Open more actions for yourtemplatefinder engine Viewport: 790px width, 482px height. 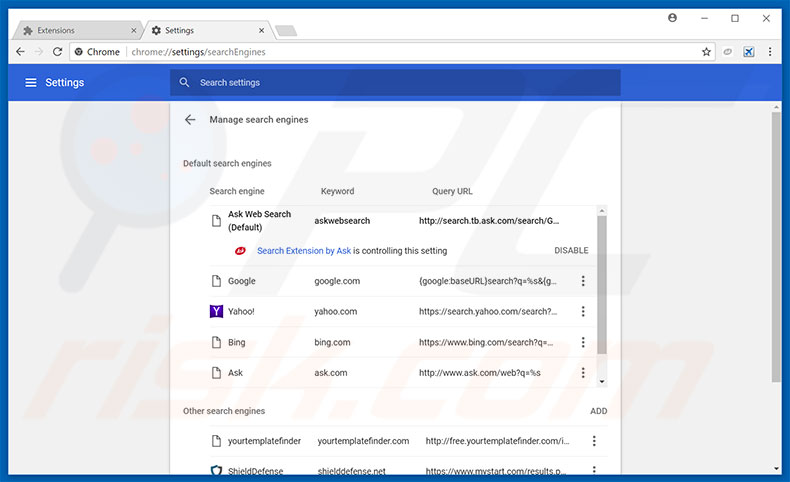[x=594, y=441]
